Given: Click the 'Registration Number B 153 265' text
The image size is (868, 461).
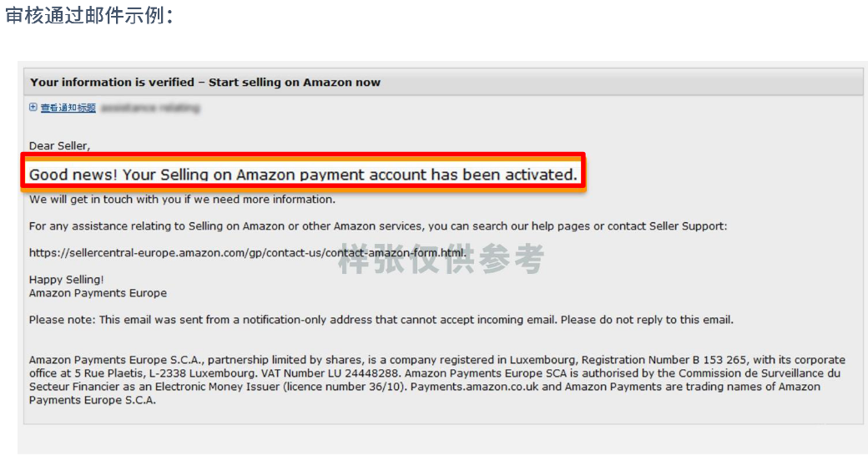Looking at the screenshot, I should click(x=664, y=360).
